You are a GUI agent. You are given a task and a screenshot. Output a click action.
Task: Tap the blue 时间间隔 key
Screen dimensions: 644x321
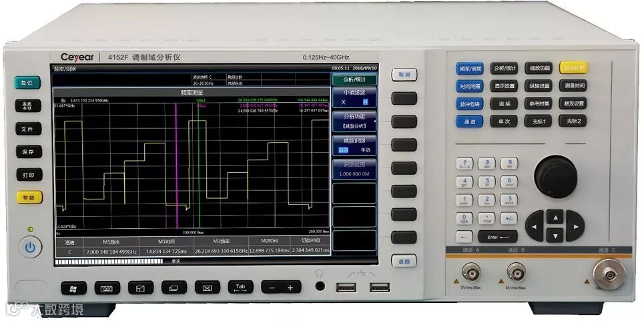point(469,86)
